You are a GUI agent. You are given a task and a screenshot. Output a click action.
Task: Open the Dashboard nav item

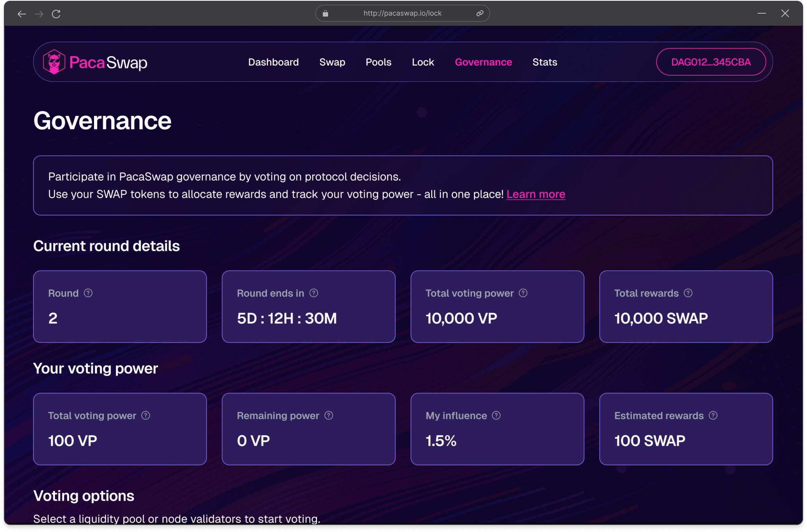coord(273,62)
